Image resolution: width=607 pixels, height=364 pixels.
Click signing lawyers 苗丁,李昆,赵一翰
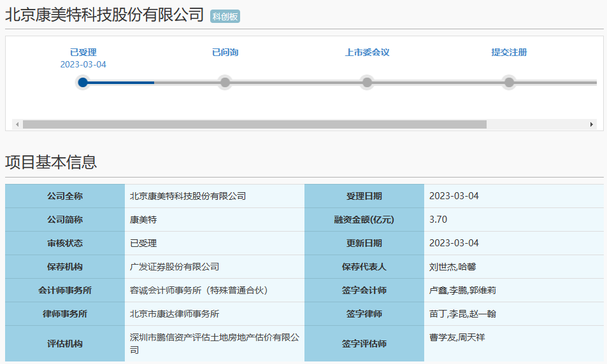point(462,314)
